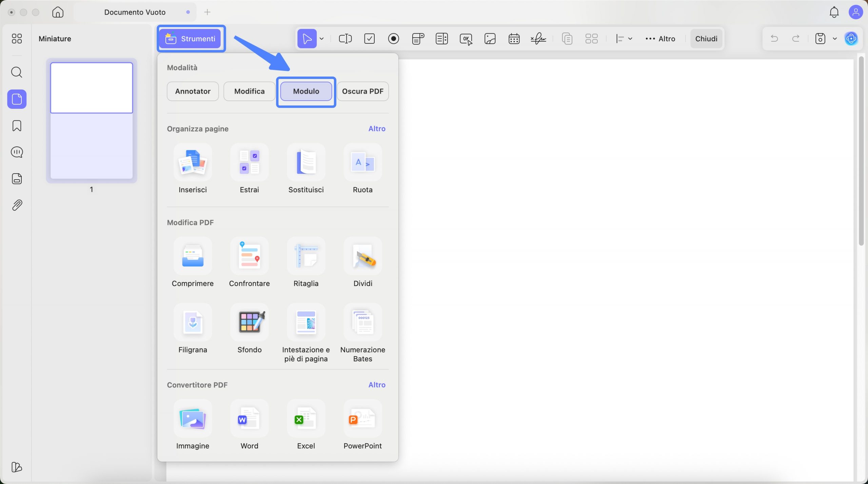Open a new tab with plus
This screenshot has height=484, width=868.
pyautogui.click(x=207, y=12)
